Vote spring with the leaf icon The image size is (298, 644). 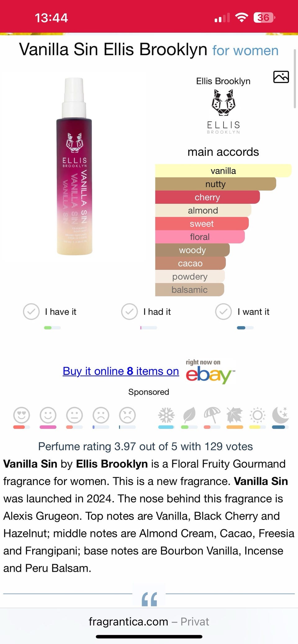point(189,415)
